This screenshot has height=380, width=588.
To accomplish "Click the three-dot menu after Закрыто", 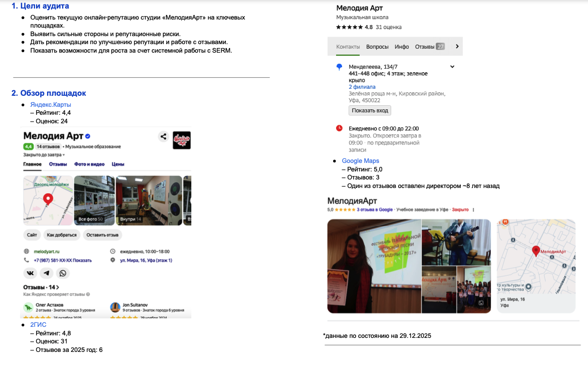I will tap(473, 210).
